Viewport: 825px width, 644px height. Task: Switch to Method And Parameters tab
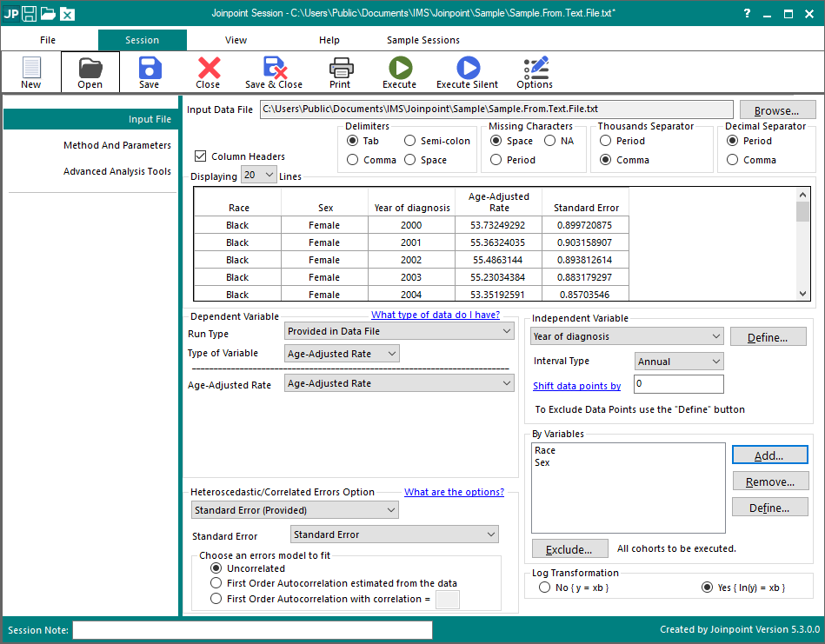point(117,145)
